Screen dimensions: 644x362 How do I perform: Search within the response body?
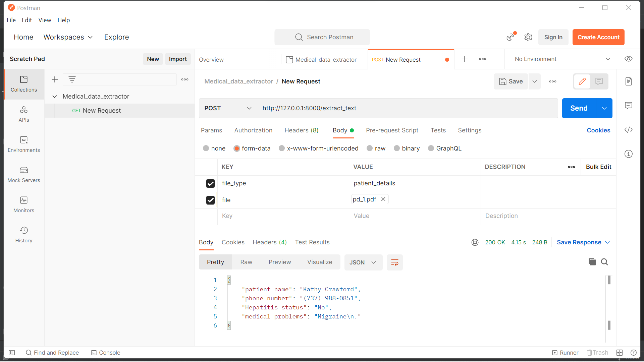605,262
